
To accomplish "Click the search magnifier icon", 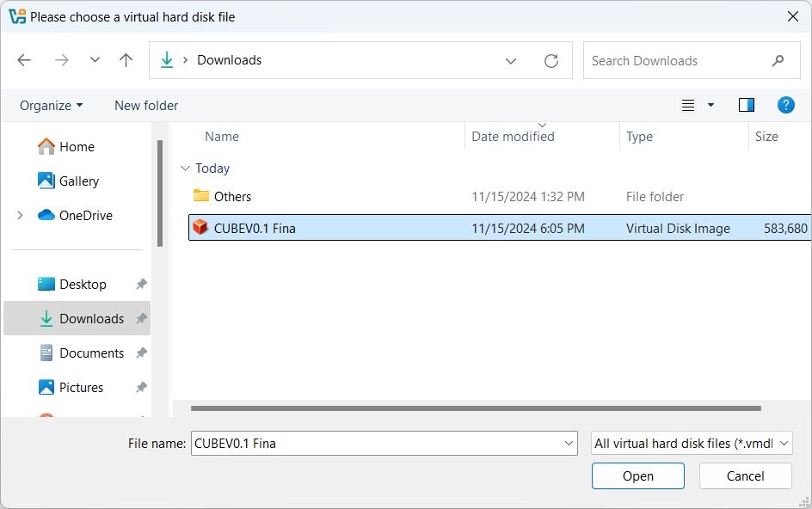I will 778,61.
